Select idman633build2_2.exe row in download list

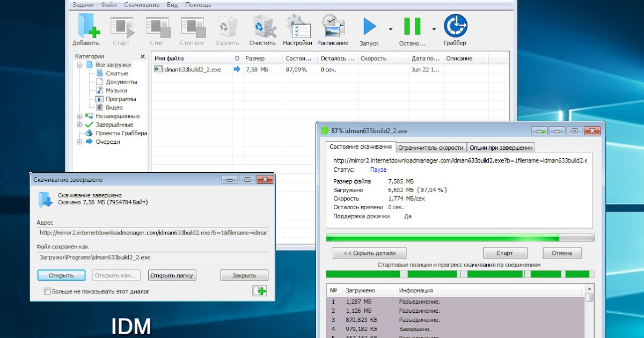[330, 69]
